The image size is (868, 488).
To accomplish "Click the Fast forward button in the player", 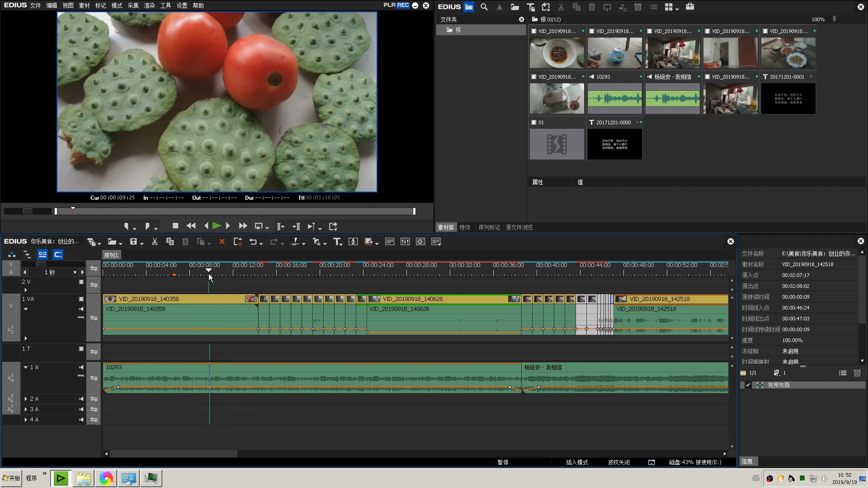I will click(x=243, y=226).
